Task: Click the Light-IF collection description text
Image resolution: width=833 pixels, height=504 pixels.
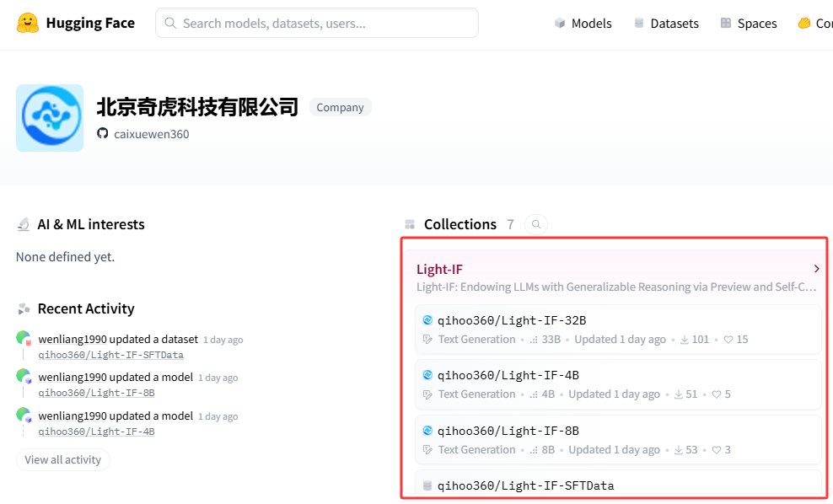Action: click(x=616, y=287)
